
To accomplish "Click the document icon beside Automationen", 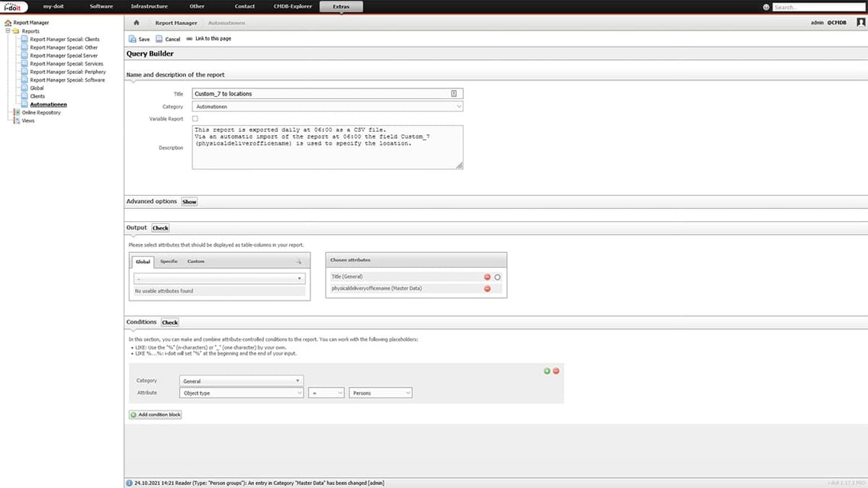I will [x=24, y=104].
